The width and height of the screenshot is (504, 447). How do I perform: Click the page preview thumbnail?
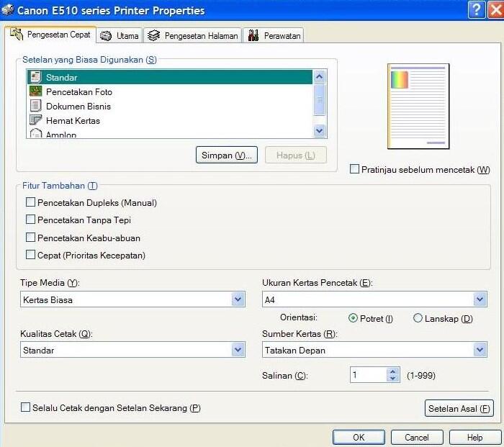(x=418, y=107)
